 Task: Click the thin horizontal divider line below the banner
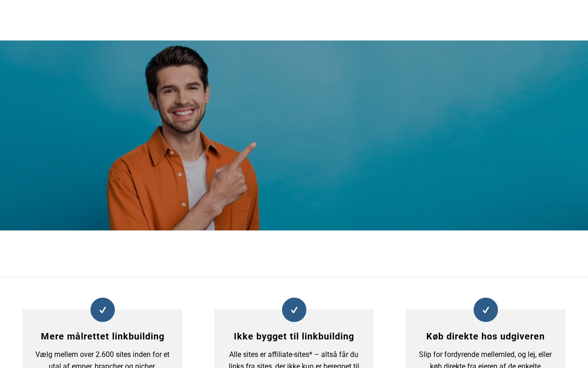(294, 277)
